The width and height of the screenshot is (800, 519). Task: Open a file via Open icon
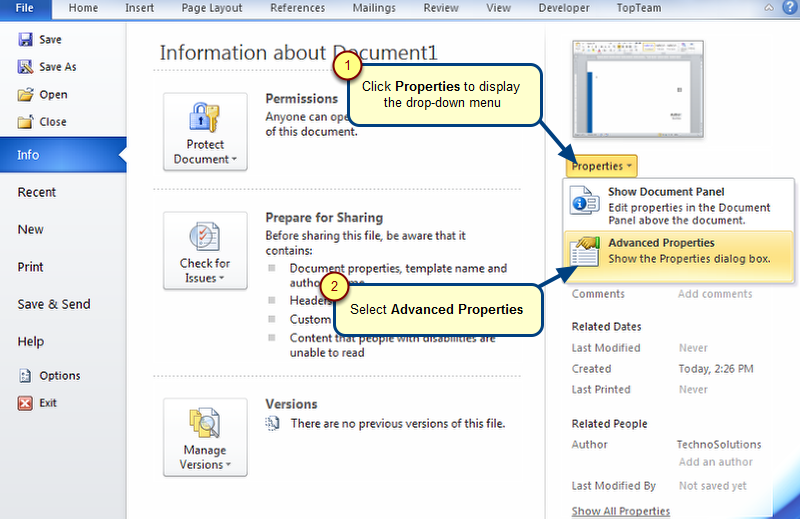(25, 95)
